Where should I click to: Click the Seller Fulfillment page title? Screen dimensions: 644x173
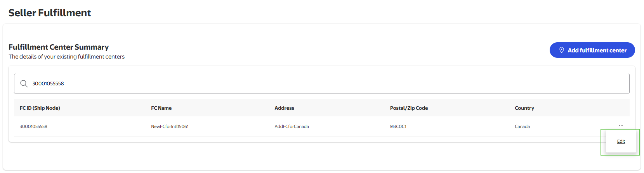click(50, 13)
